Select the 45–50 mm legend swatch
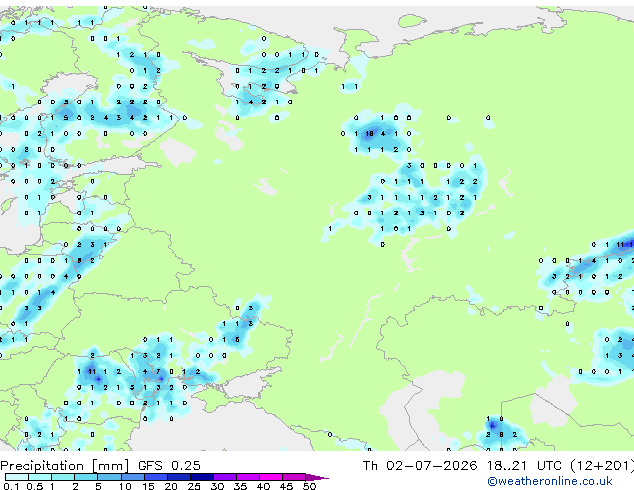Viewport: 634px width, 490px height. click(294, 477)
